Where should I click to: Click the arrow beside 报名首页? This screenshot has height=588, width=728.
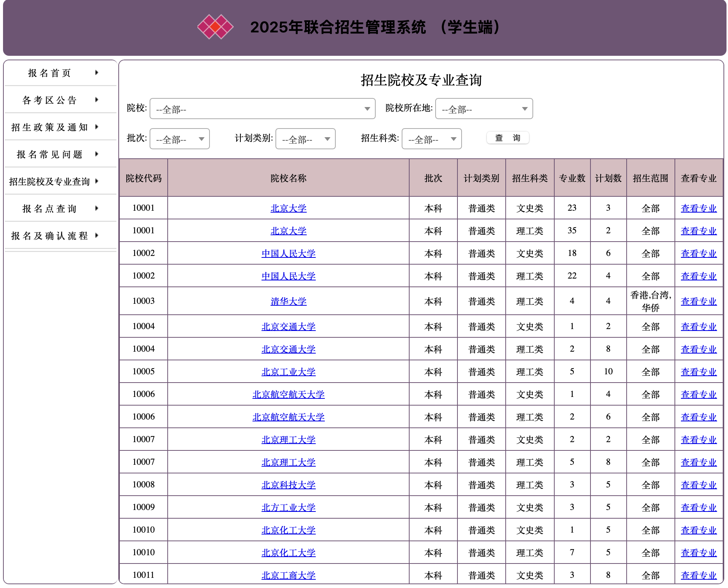[97, 73]
